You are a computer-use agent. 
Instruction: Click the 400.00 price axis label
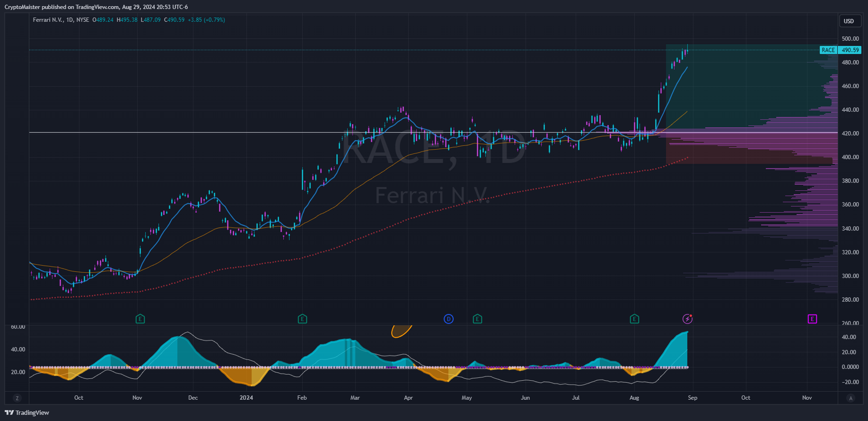(x=850, y=157)
